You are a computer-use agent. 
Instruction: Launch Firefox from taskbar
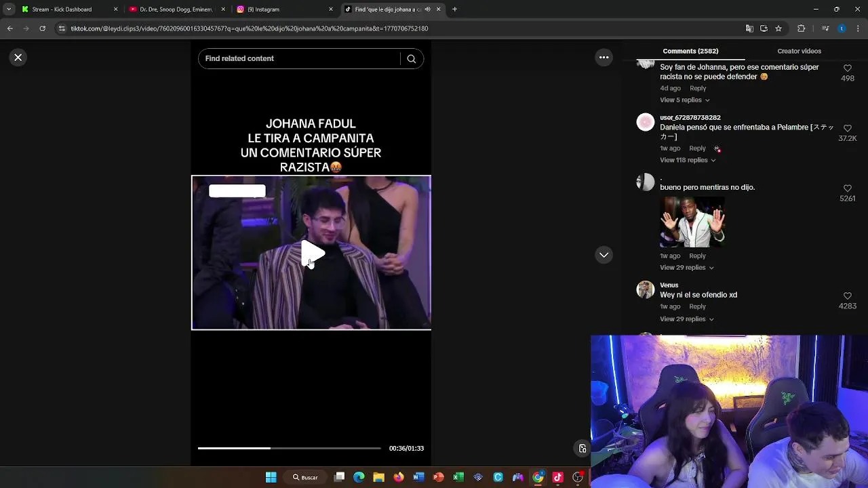[399, 477]
